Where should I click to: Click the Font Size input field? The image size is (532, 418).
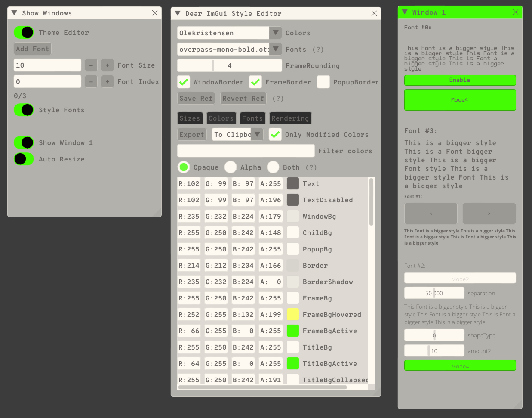[x=47, y=65]
